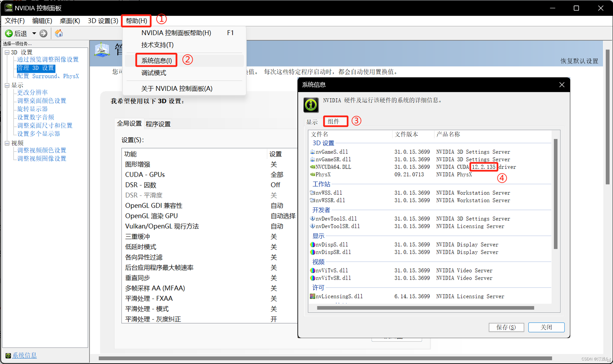Click the green Back arrow icon
Image resolution: width=613 pixels, height=364 pixels.
pyautogui.click(x=9, y=33)
